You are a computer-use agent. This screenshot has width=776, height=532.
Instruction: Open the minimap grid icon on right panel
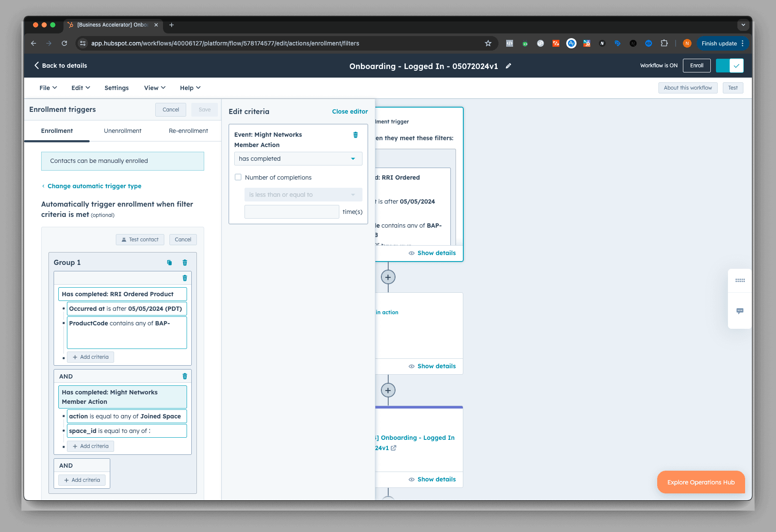tap(740, 281)
